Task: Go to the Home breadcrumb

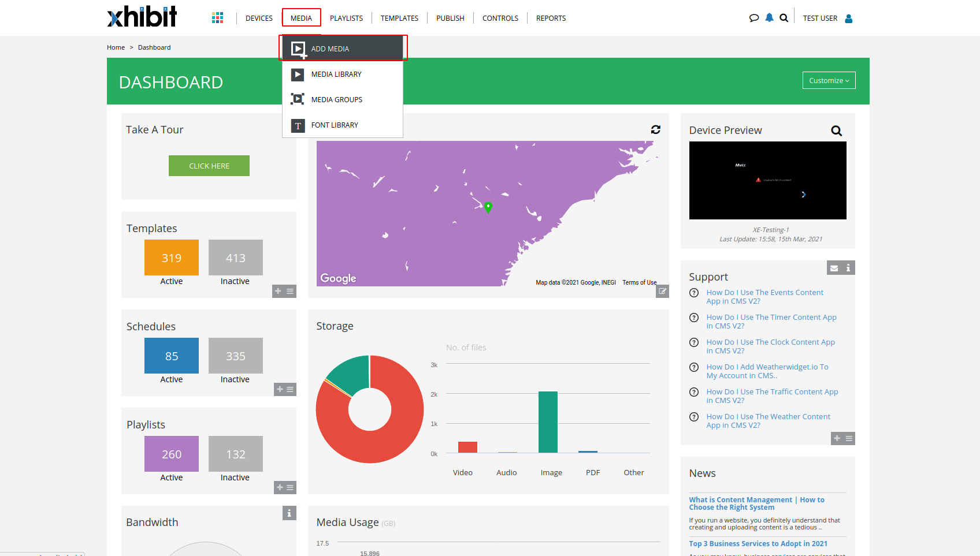Action: click(x=116, y=47)
